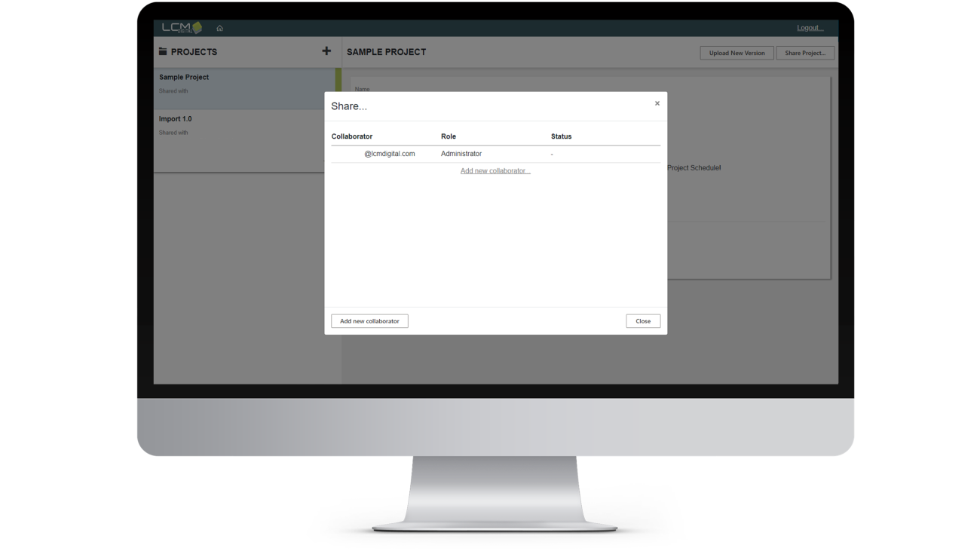Log out using the Logout link
Viewport: 980px width, 551px height.
pos(810,28)
